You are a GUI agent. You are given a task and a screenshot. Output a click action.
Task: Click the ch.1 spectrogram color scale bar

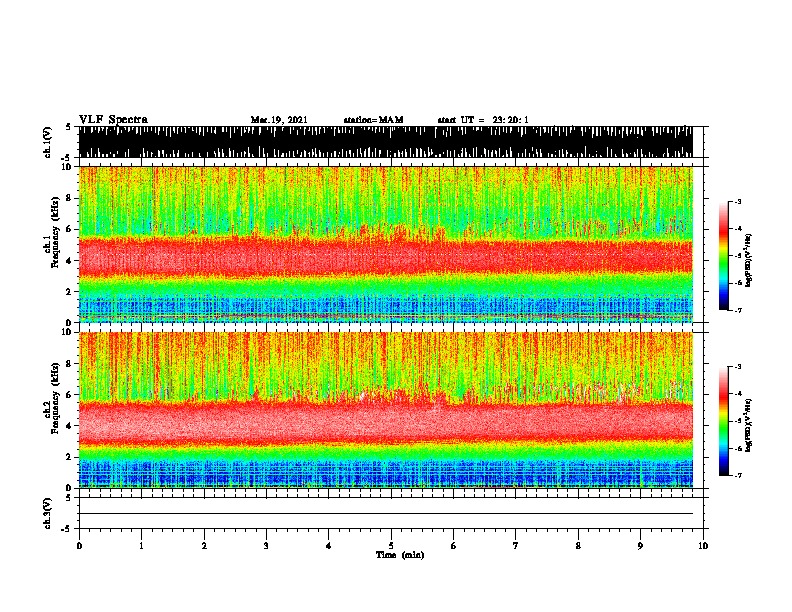[724, 256]
